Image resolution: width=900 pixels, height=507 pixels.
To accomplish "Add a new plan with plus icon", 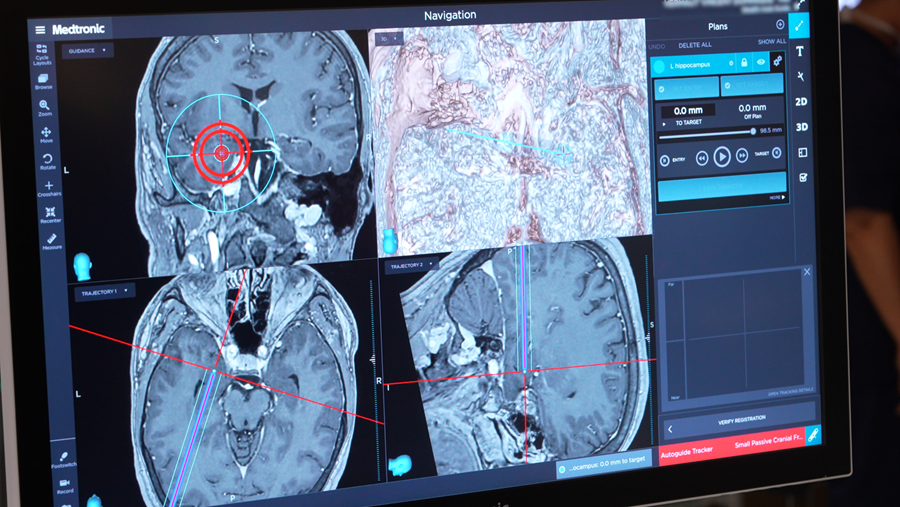I will click(780, 24).
